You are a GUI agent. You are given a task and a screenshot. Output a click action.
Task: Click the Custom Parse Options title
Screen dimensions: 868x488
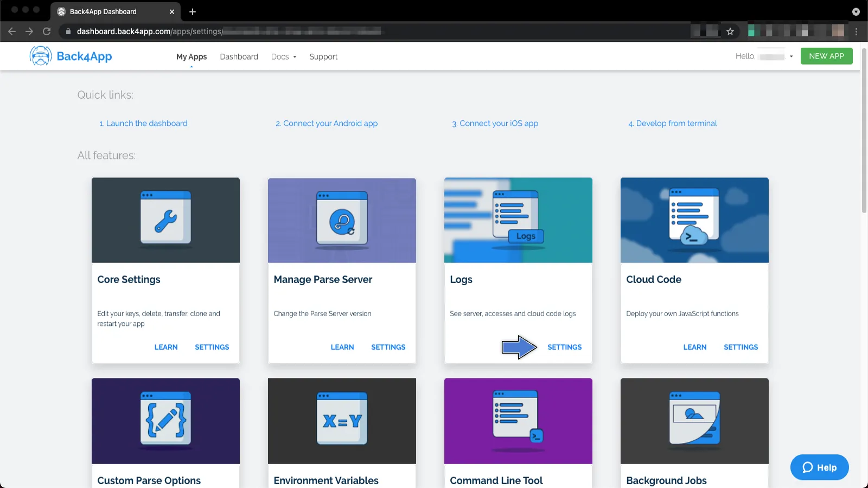click(x=149, y=480)
